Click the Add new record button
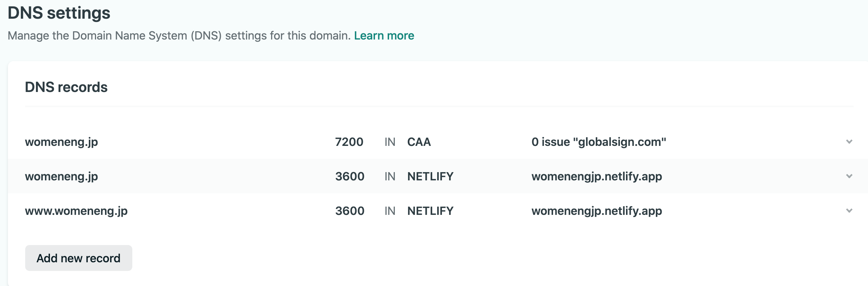868x286 pixels. pyautogui.click(x=79, y=258)
